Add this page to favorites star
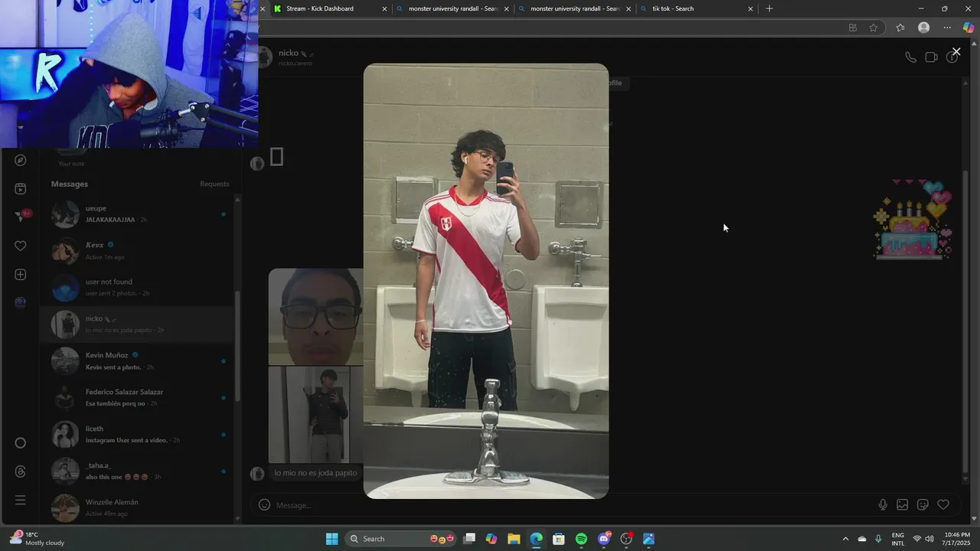The image size is (980, 551). coord(874,28)
